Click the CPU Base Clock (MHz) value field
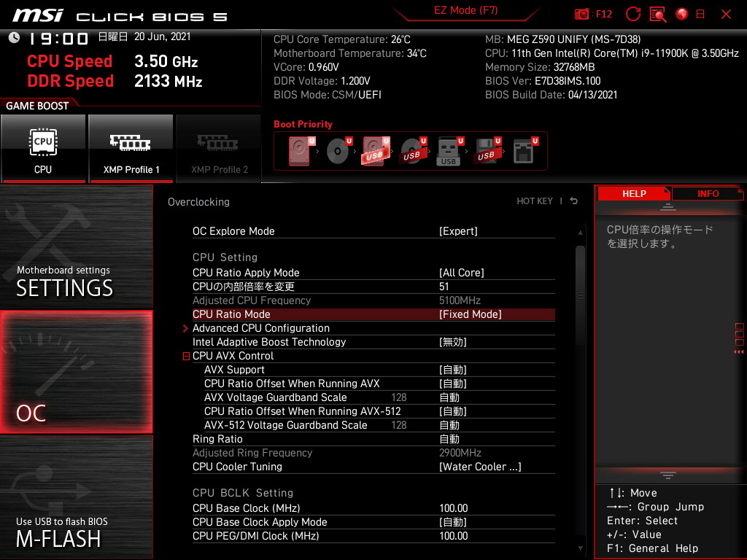 click(453, 508)
